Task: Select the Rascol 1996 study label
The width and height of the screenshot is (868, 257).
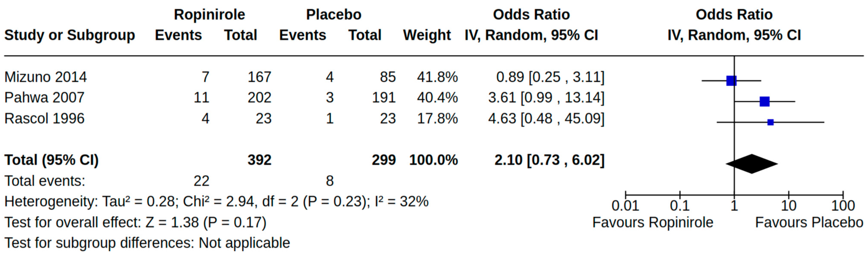Action: point(44,119)
